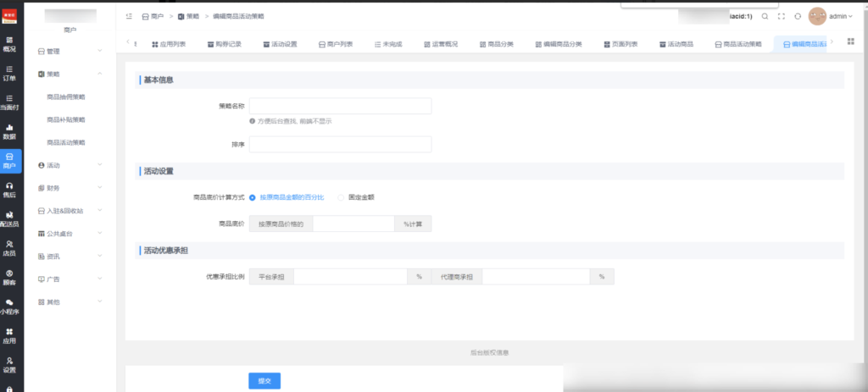This screenshot has width=868, height=392.
Task: Open 商品补贴策略 in side menu
Action: click(66, 119)
